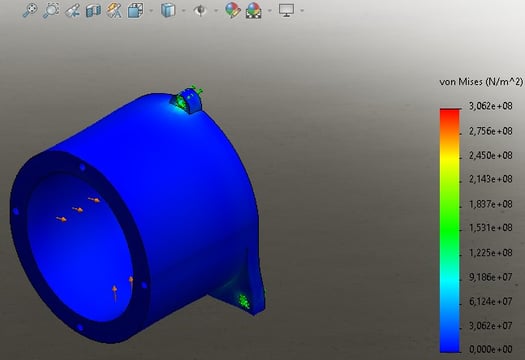This screenshot has width=525, height=360.
Task: Activate the Section View tool
Action: (93, 11)
